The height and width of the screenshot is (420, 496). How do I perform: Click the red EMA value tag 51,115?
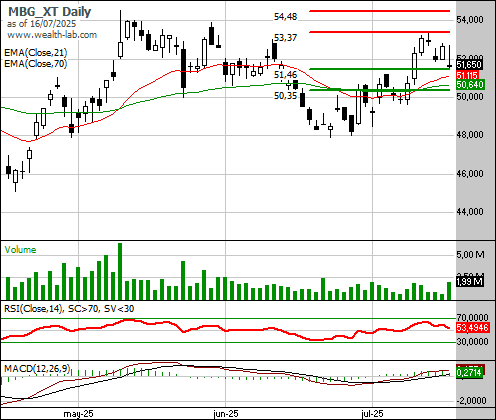468,75
